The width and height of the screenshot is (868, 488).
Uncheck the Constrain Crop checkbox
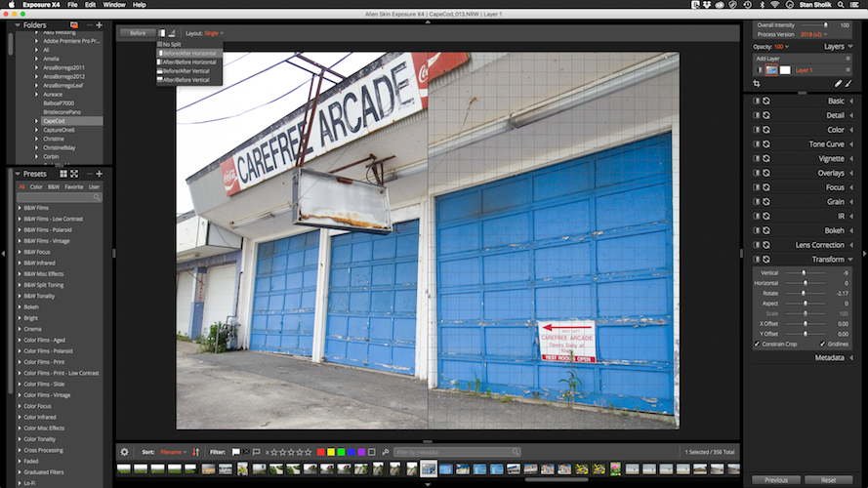click(757, 345)
